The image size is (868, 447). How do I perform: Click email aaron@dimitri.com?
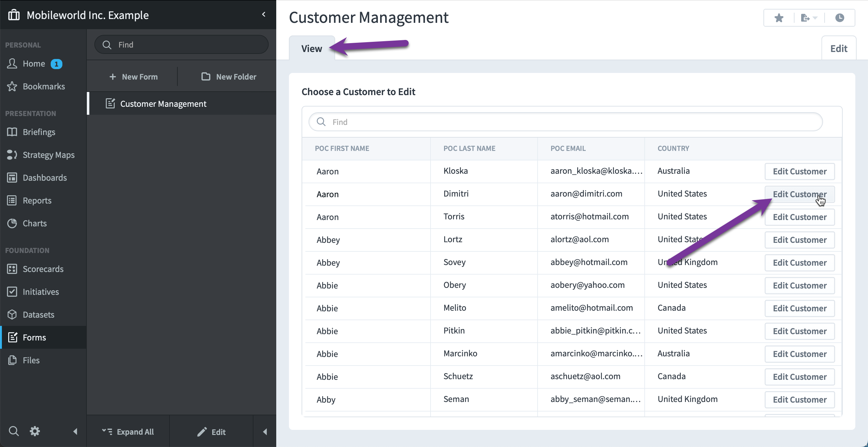point(586,193)
